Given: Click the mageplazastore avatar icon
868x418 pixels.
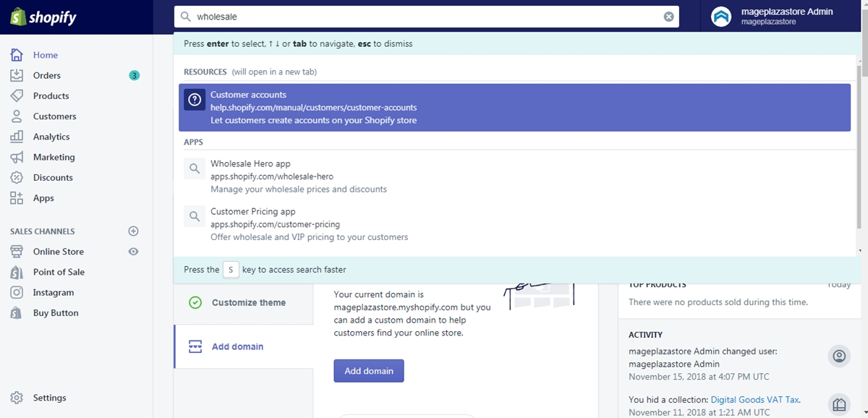Looking at the screenshot, I should pyautogui.click(x=721, y=17).
